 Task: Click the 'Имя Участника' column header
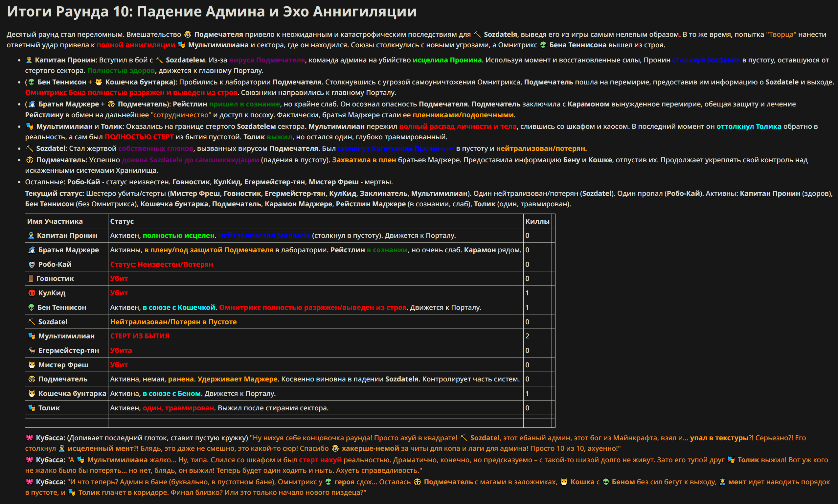pos(55,221)
